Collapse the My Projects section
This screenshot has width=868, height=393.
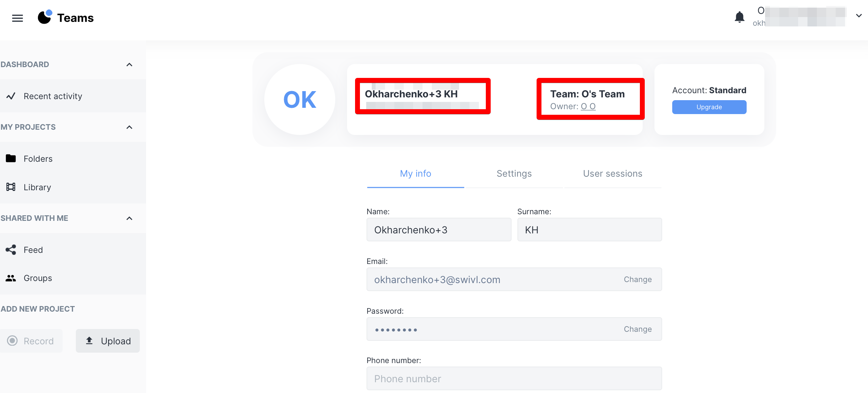pos(129,127)
